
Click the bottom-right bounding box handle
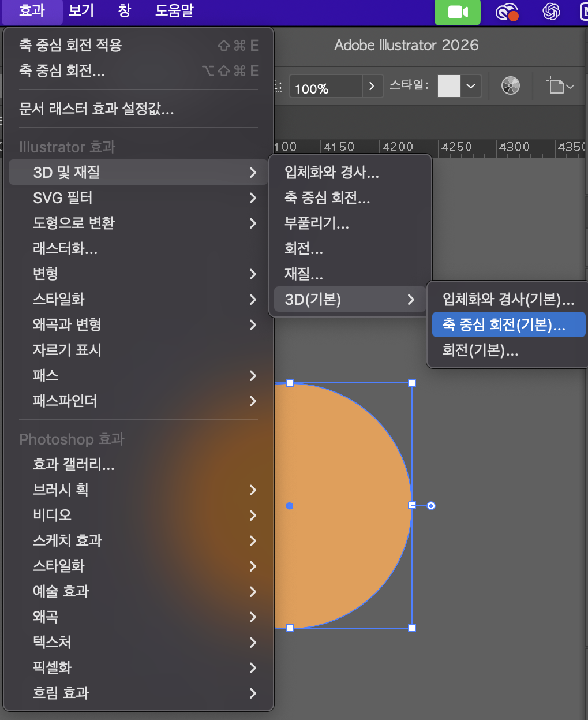[412, 628]
